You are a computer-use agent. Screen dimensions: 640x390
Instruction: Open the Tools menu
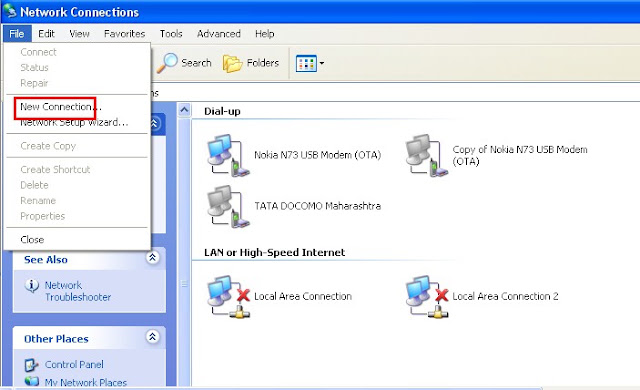pos(171,33)
